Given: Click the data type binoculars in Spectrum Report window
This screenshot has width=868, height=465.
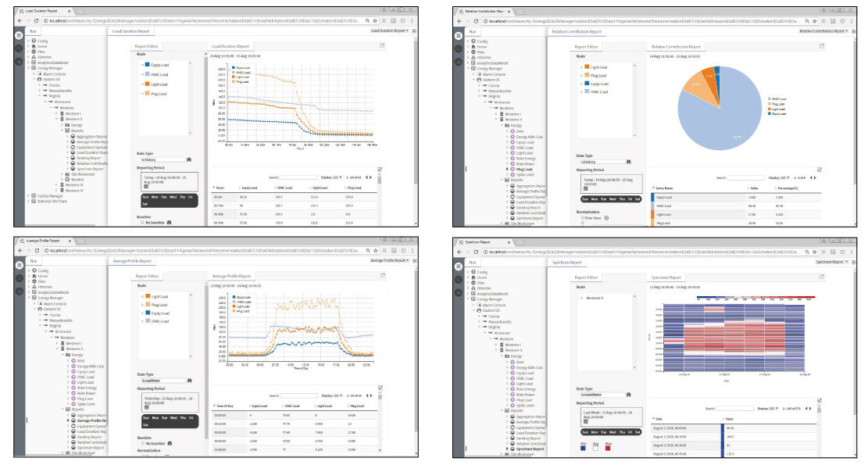Looking at the screenshot, I should 628,395.
